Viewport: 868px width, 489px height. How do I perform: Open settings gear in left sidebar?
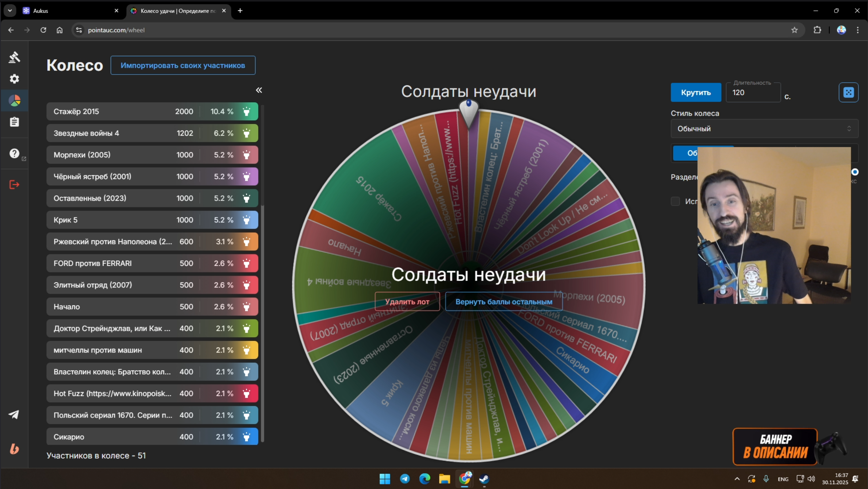click(14, 79)
